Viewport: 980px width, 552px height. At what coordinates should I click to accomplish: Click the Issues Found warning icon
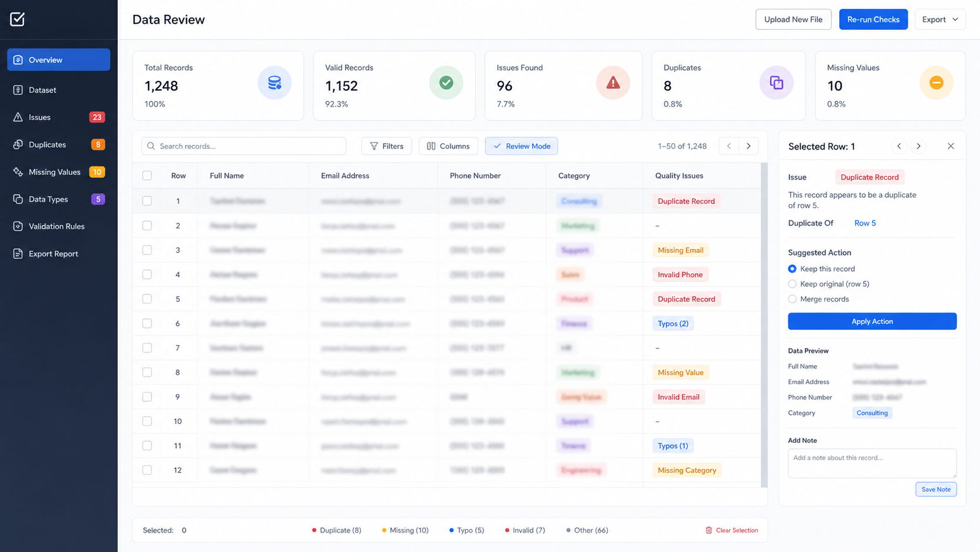pos(613,83)
